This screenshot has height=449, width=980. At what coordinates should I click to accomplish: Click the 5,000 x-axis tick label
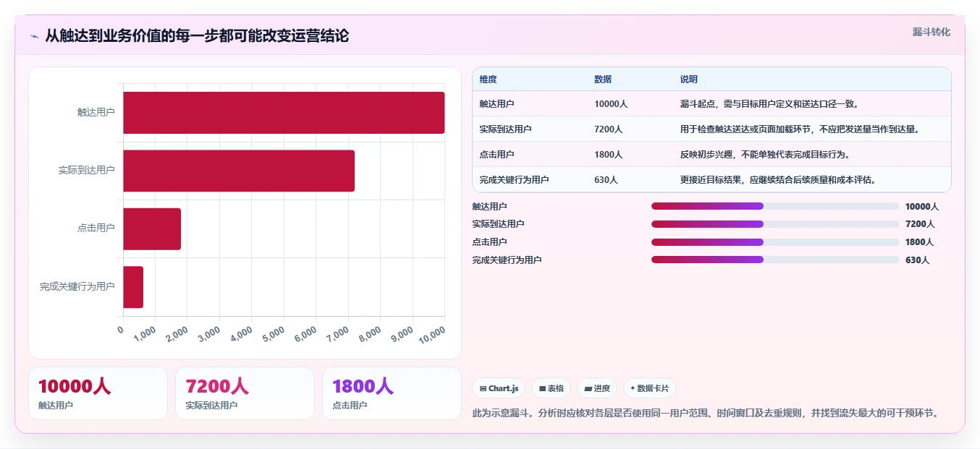tap(274, 335)
